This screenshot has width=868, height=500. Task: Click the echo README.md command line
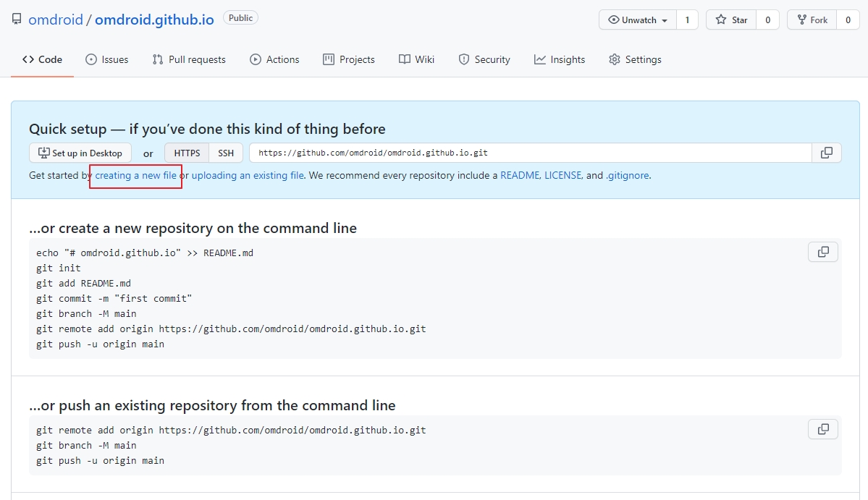(145, 253)
